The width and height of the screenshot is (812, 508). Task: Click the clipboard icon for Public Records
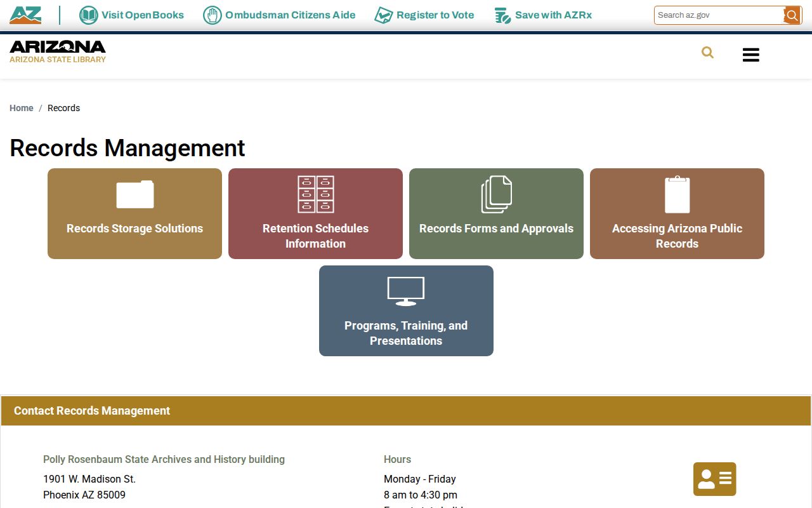(677, 194)
